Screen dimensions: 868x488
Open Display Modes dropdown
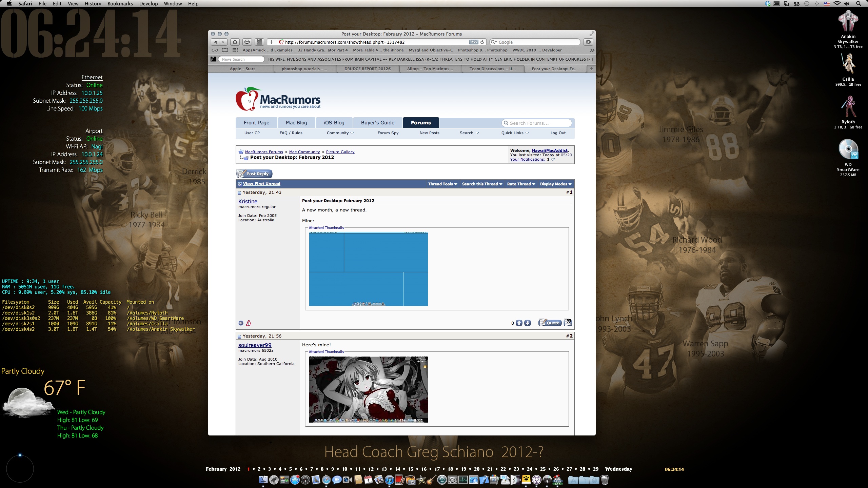coord(556,184)
